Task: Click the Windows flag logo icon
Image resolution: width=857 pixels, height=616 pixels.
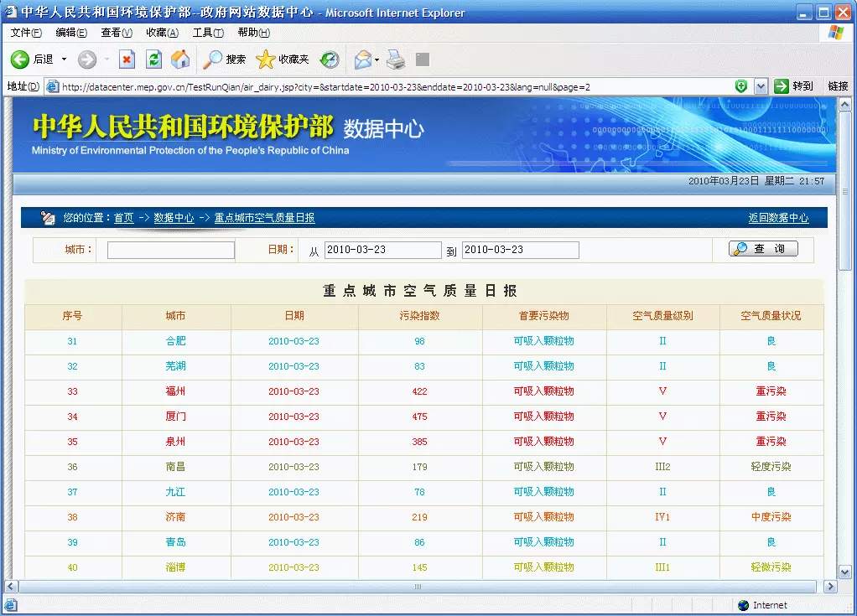Action: pos(836,33)
